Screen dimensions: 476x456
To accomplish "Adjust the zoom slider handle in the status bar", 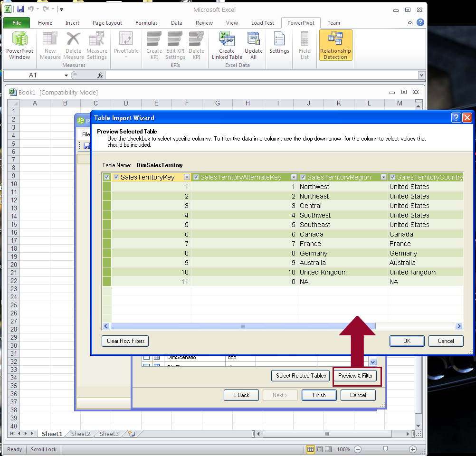I will 385,449.
